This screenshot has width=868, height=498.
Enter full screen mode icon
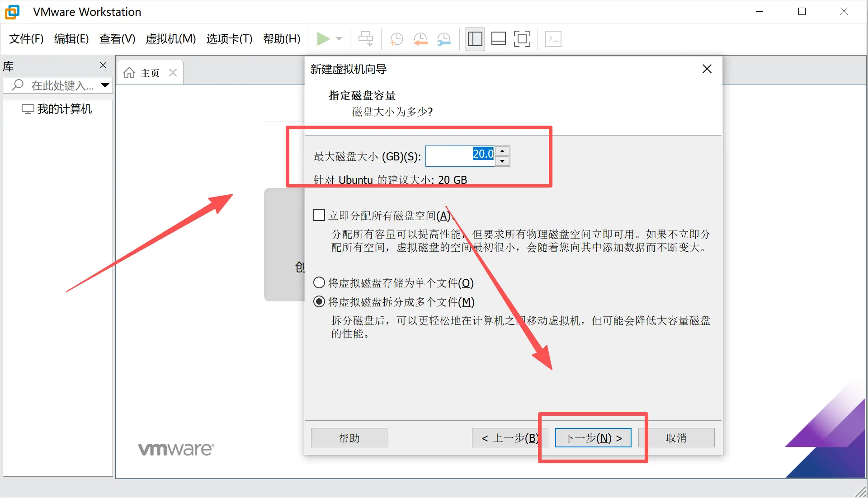click(x=522, y=39)
